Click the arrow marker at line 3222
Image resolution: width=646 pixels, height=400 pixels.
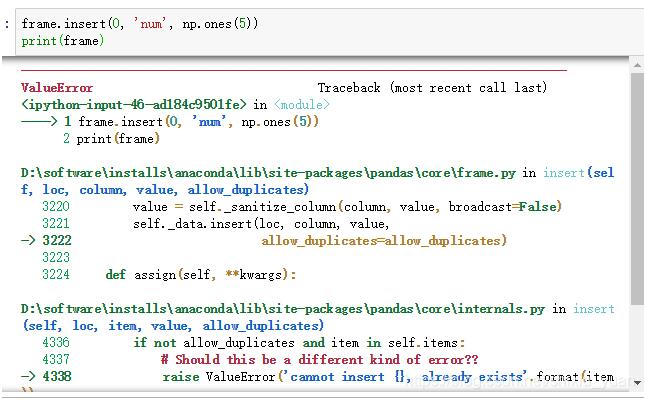tap(29, 241)
